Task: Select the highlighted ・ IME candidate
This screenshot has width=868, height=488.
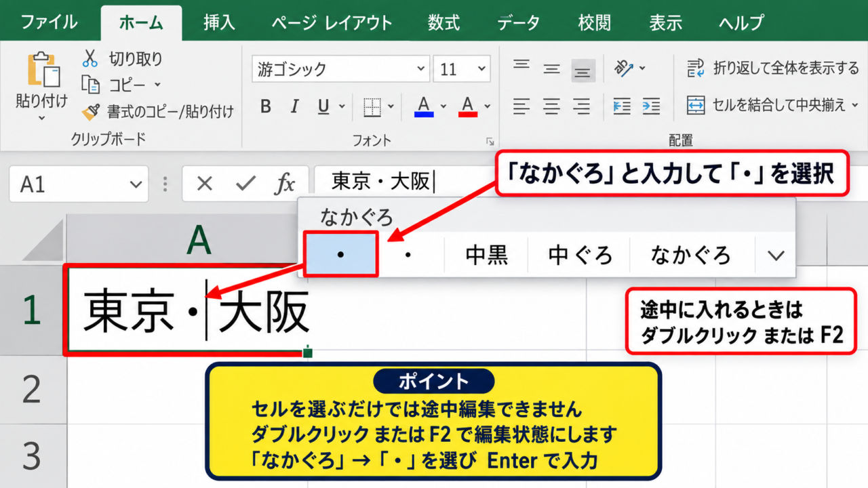Action: (340, 254)
